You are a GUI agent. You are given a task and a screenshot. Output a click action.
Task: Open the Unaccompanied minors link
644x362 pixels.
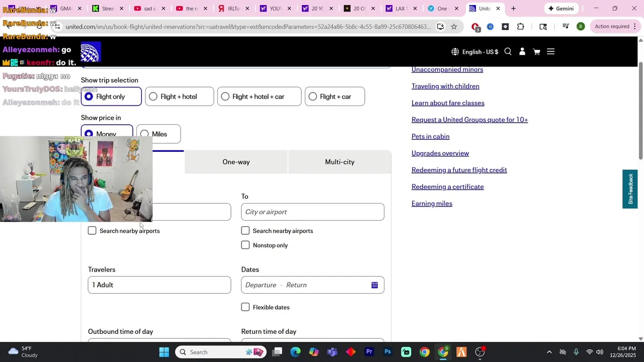(x=447, y=69)
